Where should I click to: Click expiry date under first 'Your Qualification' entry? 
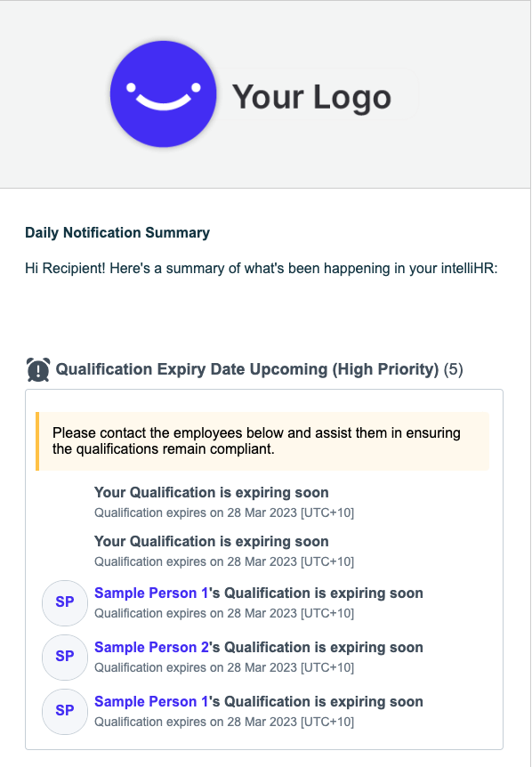224,513
